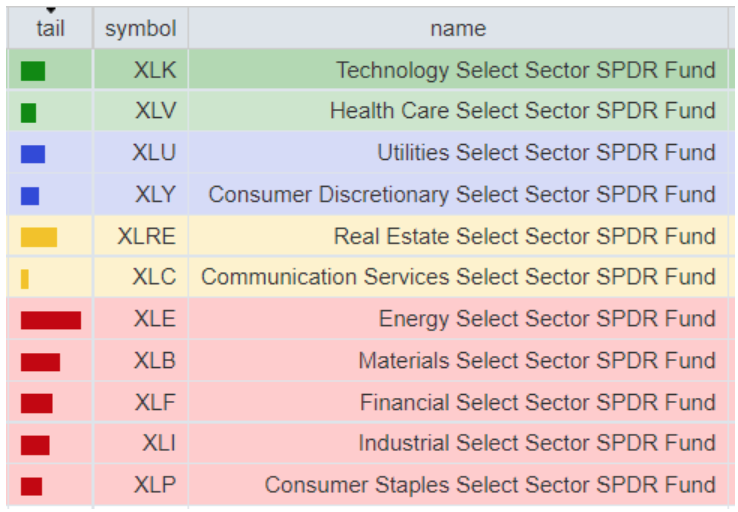Open Industrial Select Sector SPDR Fund row
This screenshot has height=512, width=738.
tap(537, 443)
